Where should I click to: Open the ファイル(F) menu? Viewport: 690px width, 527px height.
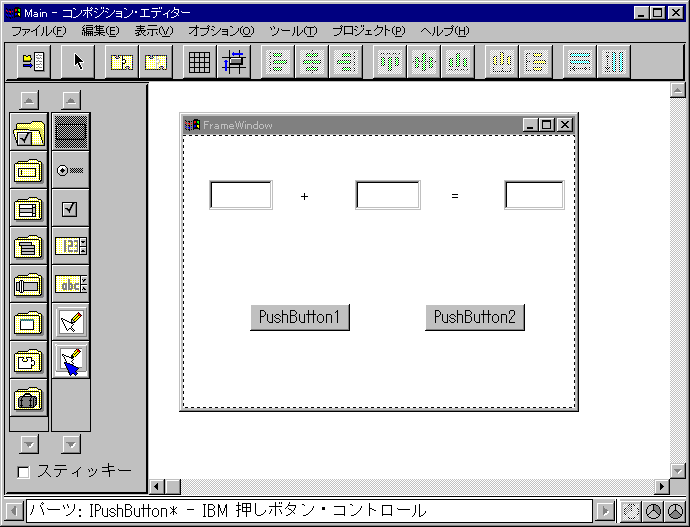click(x=39, y=31)
